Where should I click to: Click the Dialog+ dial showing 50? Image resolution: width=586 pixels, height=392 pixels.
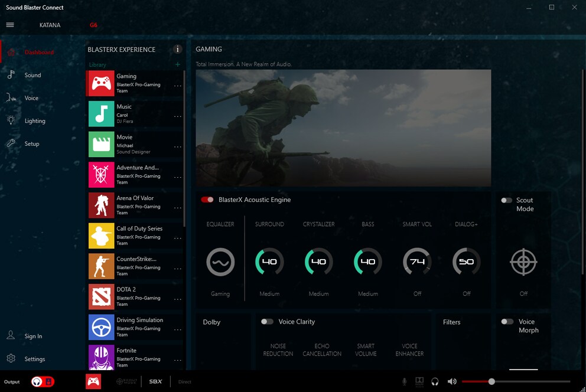click(467, 262)
